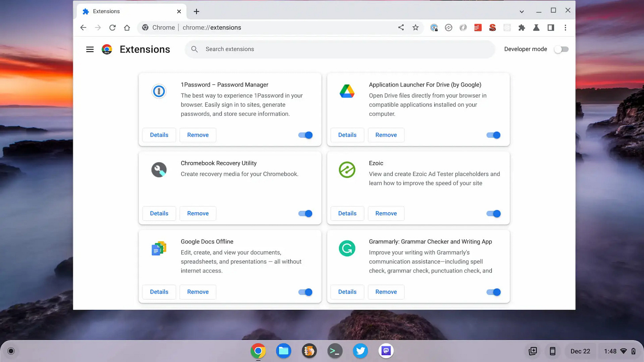This screenshot has width=644, height=362.
Task: Go back with the browser back arrow
Action: click(x=83, y=27)
